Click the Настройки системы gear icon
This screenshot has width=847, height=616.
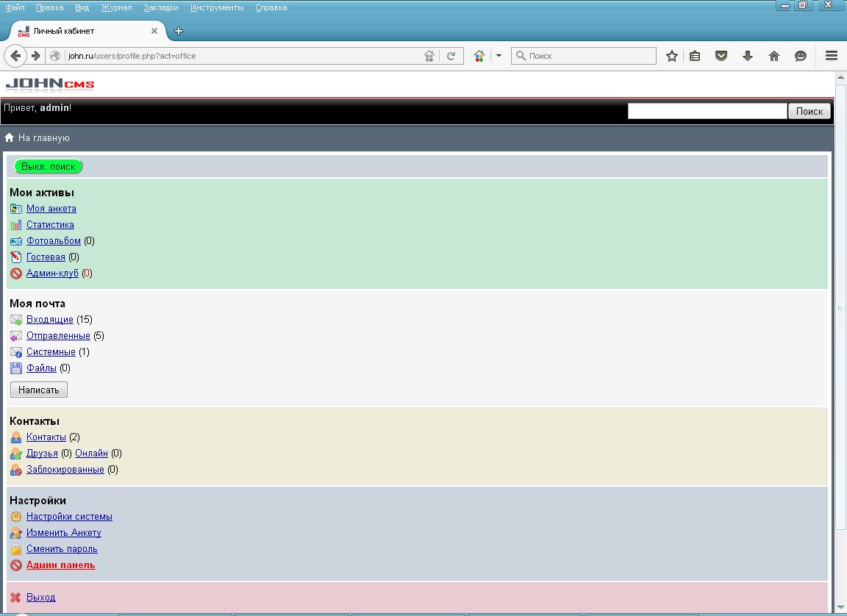click(x=16, y=517)
